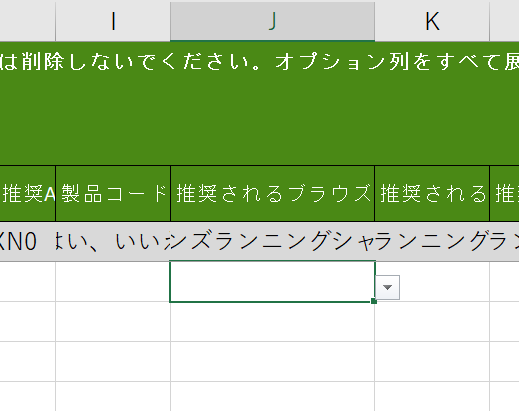
Task: Select the empty column I cell beside the selection
Action: [113, 282]
